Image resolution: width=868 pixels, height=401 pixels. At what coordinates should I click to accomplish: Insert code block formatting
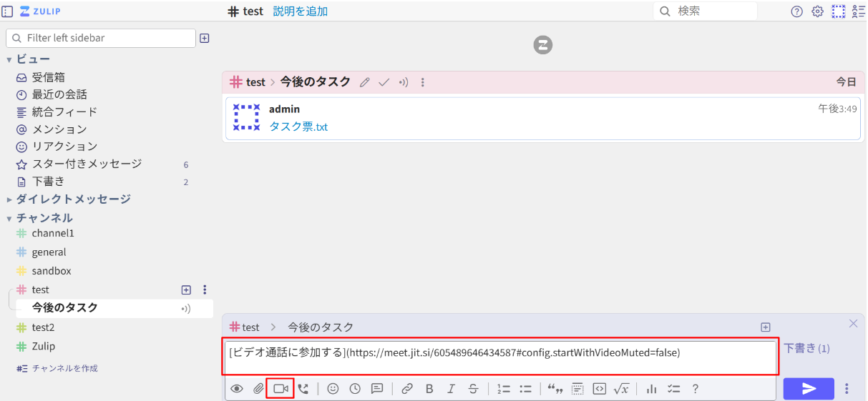point(600,389)
